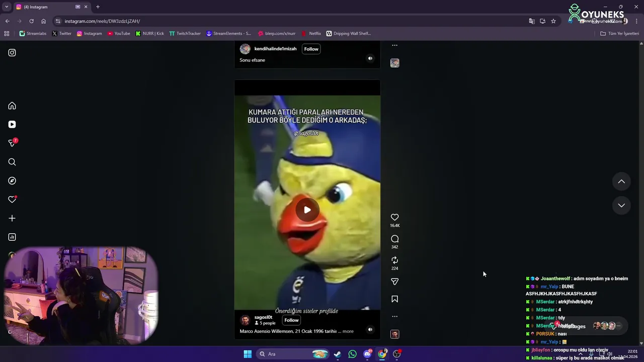Open more options on the kendihalinde1mizah reel

[x=394, y=45]
